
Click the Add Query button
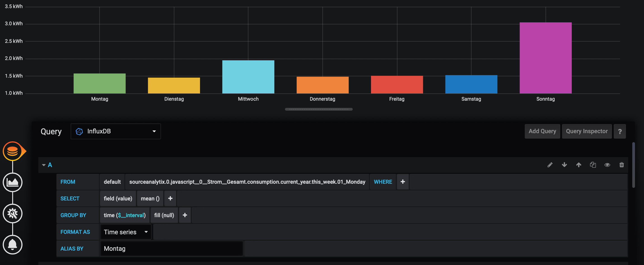pos(542,131)
